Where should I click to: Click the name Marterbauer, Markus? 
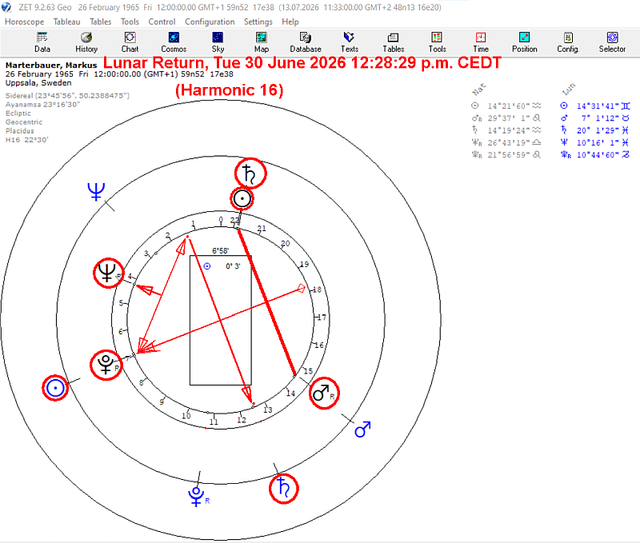point(51,65)
